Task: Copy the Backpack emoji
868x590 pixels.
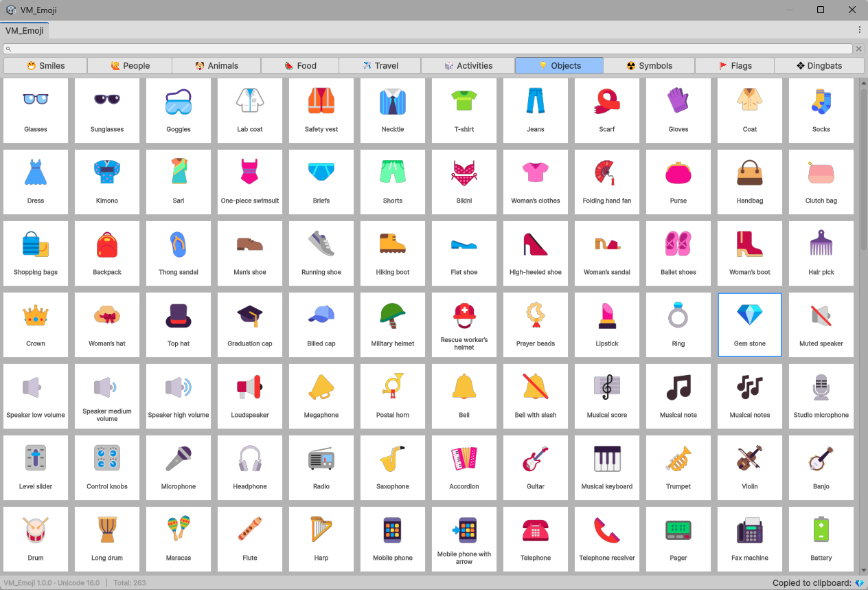Action: coord(107,253)
